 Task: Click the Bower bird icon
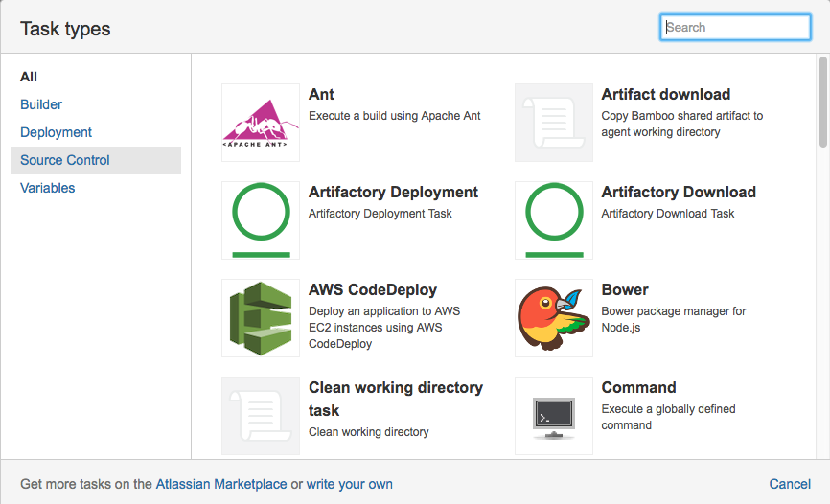554,318
